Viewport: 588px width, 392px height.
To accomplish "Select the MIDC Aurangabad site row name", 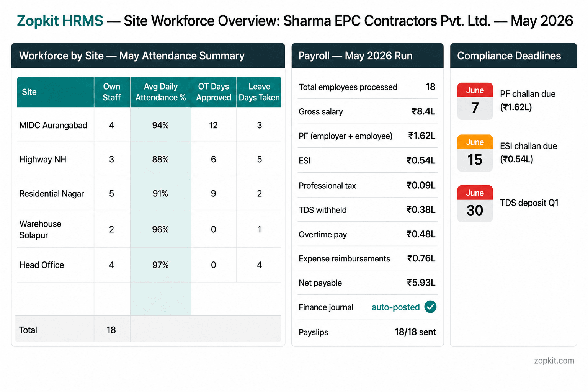I will click(53, 125).
